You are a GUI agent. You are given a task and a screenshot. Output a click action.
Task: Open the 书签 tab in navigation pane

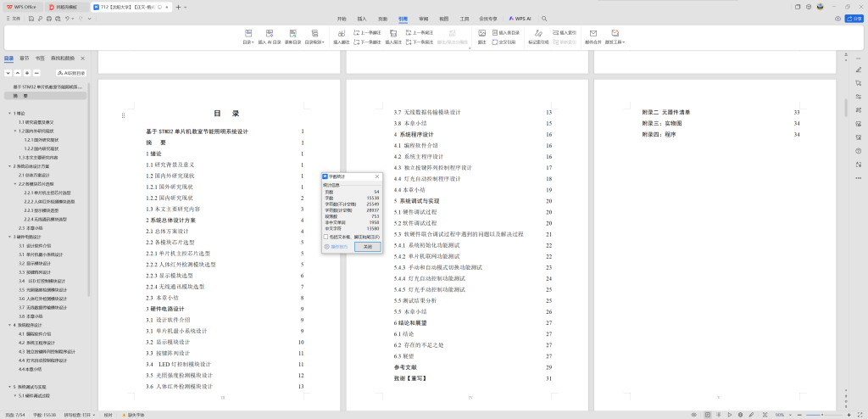[40, 59]
